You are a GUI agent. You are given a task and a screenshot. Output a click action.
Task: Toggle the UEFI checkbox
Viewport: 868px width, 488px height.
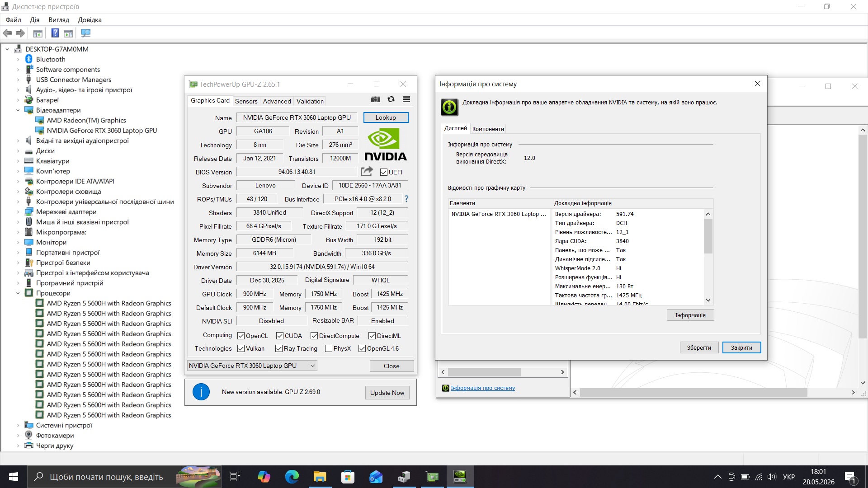[384, 172]
